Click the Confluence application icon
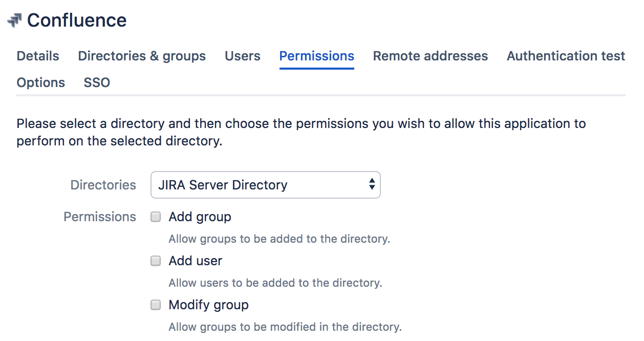The width and height of the screenshot is (644, 341). point(14,21)
